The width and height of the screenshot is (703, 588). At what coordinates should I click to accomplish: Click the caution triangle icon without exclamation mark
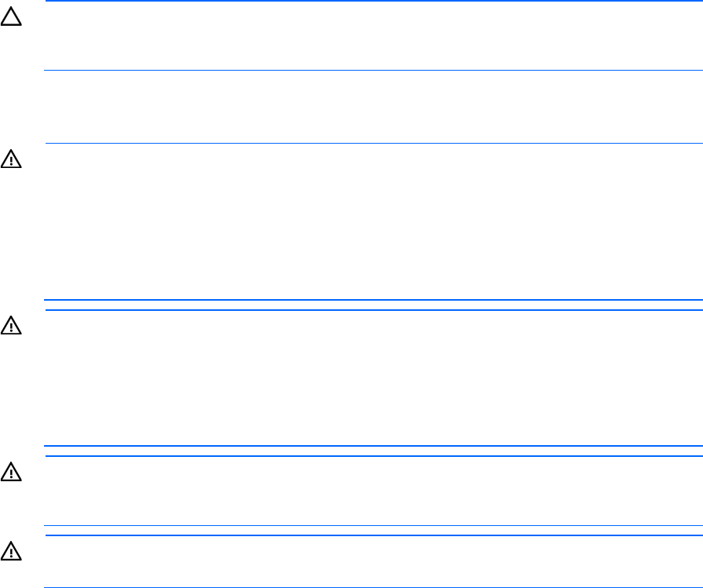pos(14,16)
